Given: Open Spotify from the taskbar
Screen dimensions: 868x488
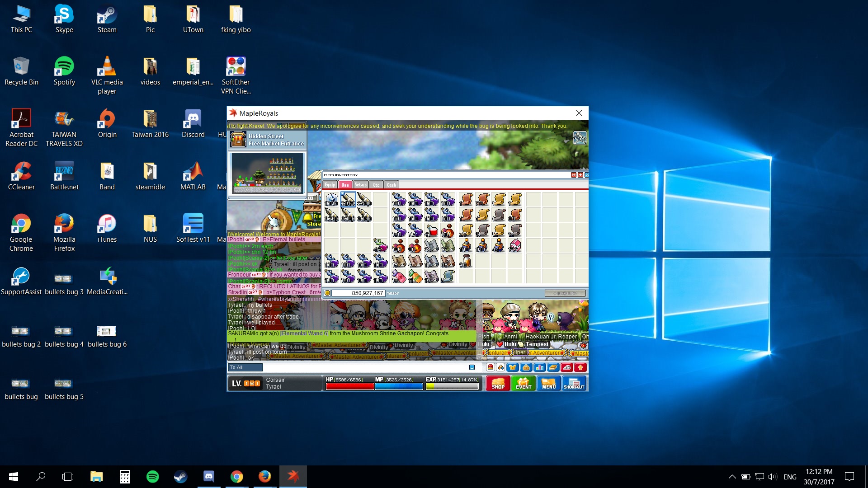Looking at the screenshot, I should pyautogui.click(x=153, y=477).
